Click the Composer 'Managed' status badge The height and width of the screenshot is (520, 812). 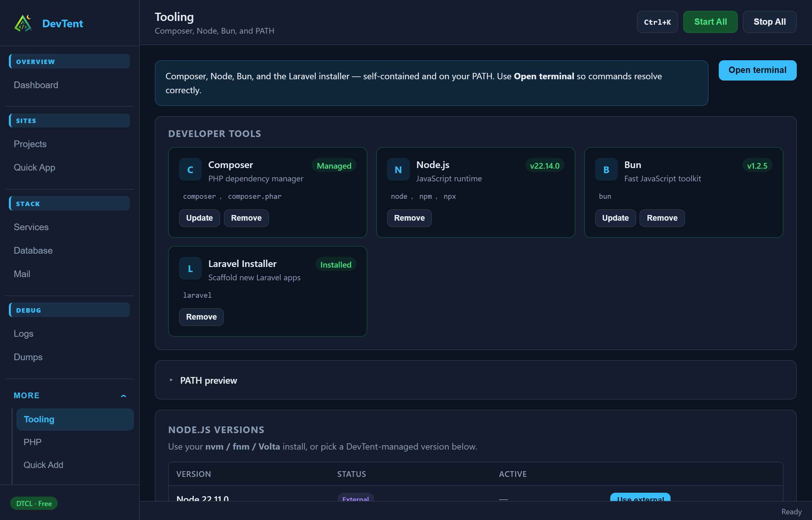coord(334,166)
